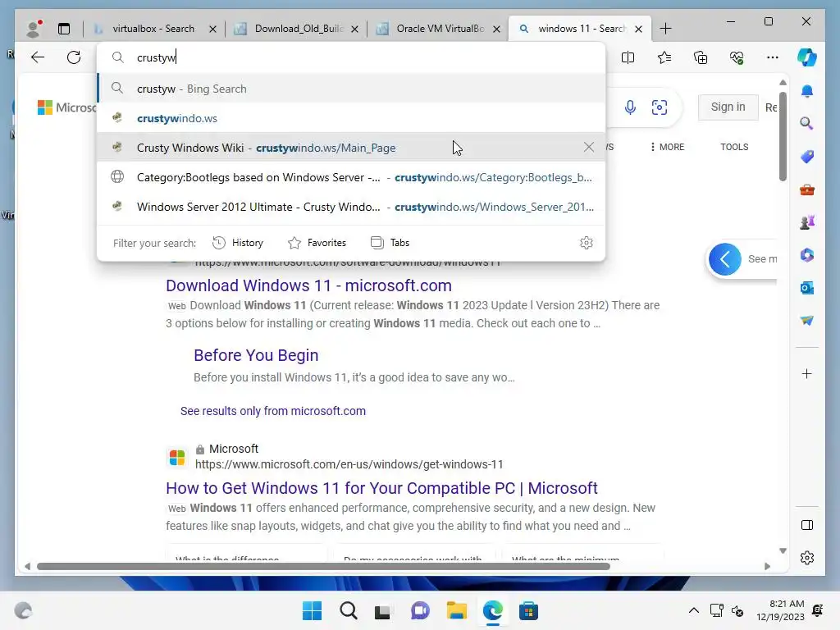Open the Edge profile icon
The image size is (840, 630).
pos(34,29)
